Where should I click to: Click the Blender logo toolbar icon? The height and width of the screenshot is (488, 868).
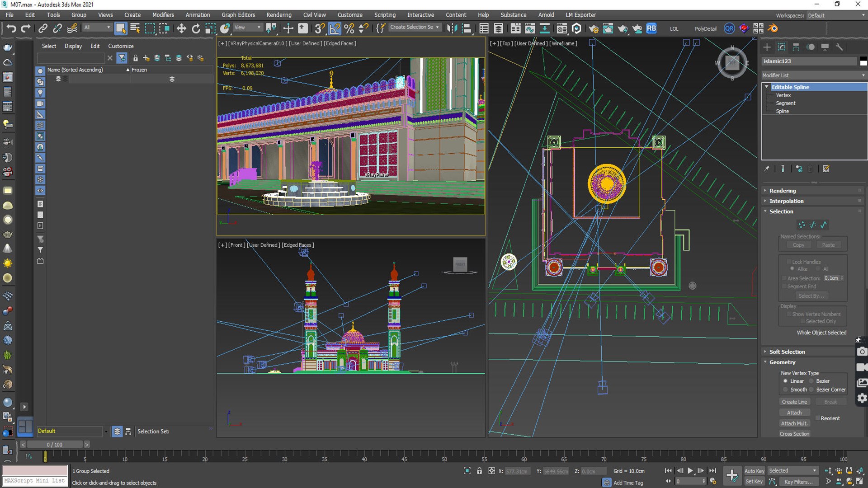click(773, 28)
